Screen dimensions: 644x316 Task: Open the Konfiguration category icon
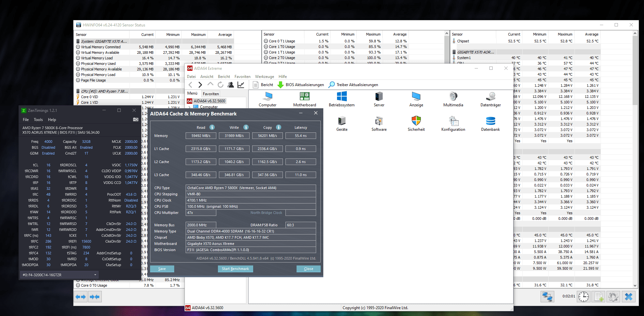coord(453,124)
